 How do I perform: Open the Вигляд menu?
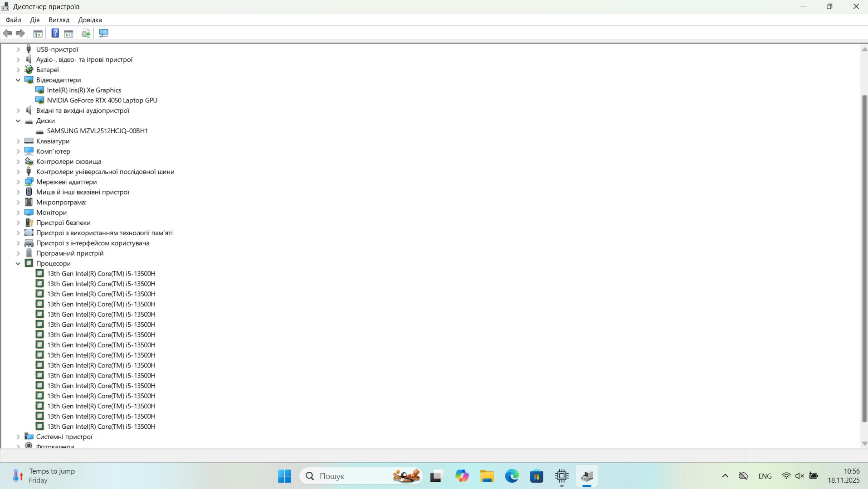point(59,20)
